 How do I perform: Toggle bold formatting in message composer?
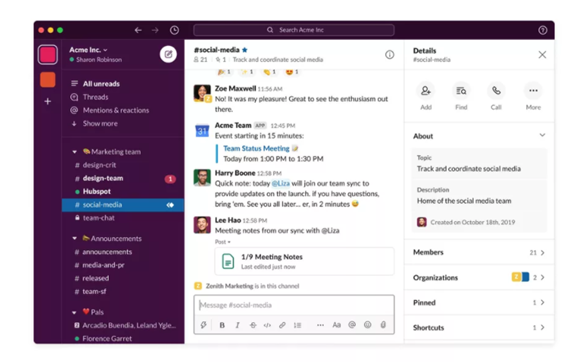tap(222, 325)
